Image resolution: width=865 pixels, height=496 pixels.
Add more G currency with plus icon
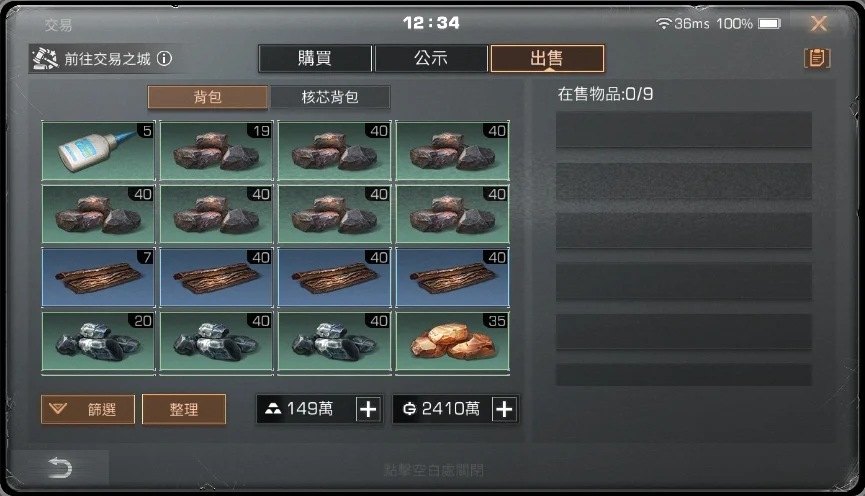pyautogui.click(x=504, y=409)
